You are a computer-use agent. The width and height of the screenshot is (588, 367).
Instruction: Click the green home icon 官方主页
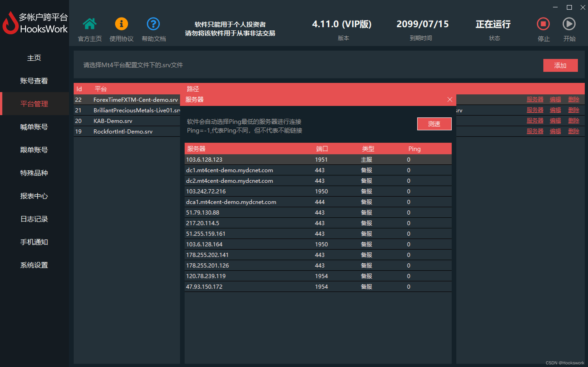(90, 24)
